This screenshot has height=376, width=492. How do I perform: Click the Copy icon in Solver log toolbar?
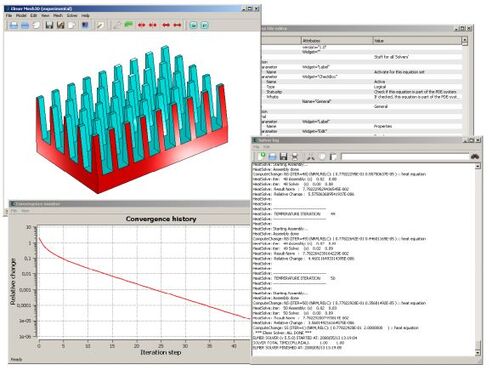point(322,157)
